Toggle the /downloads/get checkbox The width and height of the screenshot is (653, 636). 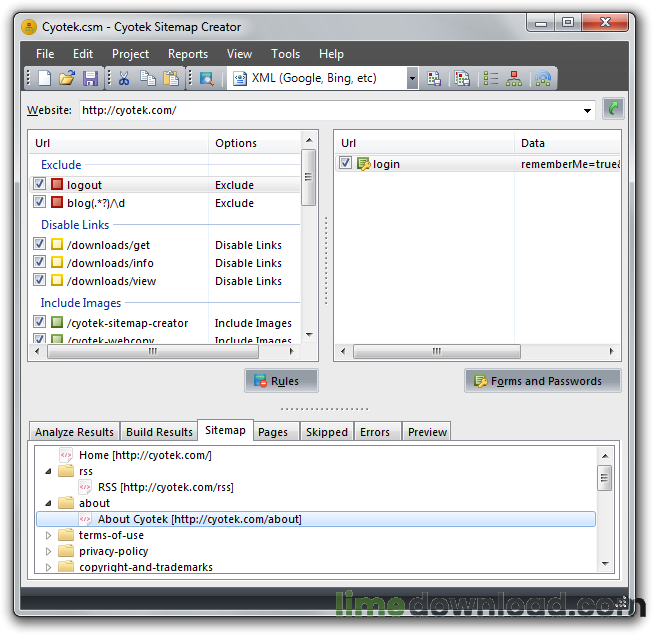[x=40, y=244]
